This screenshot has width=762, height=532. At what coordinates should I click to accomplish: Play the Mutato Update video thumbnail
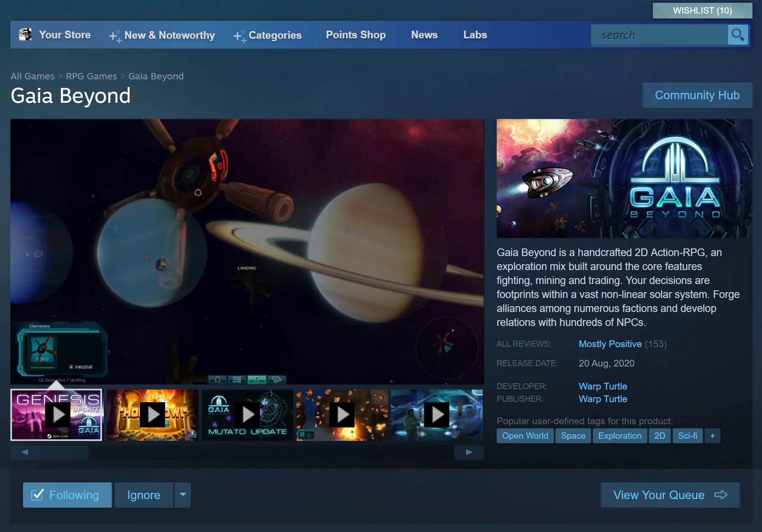[x=247, y=415]
